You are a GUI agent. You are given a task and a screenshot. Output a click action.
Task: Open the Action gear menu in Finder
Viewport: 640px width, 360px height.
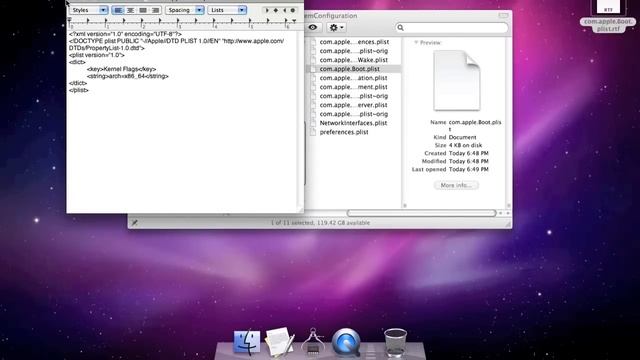[337, 27]
